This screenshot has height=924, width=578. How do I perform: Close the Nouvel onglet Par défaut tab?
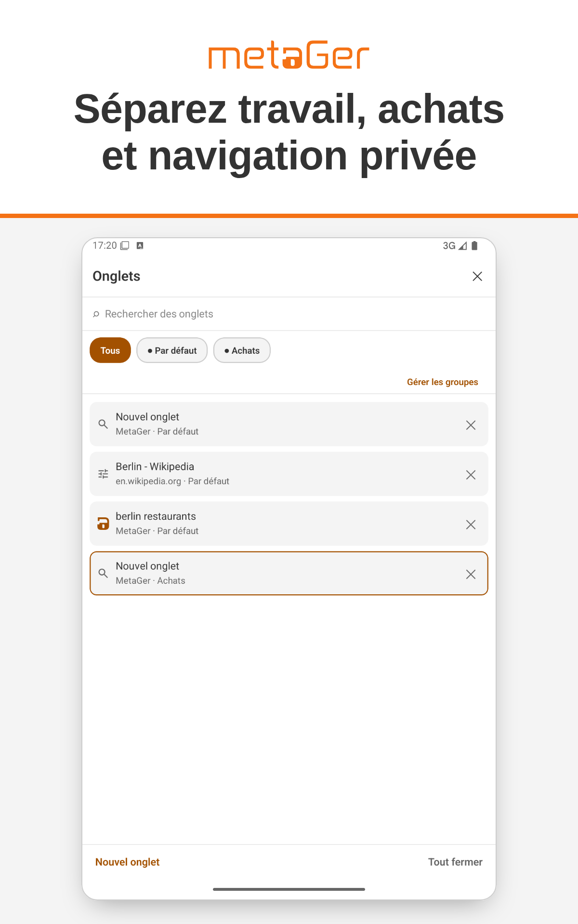pos(471,425)
